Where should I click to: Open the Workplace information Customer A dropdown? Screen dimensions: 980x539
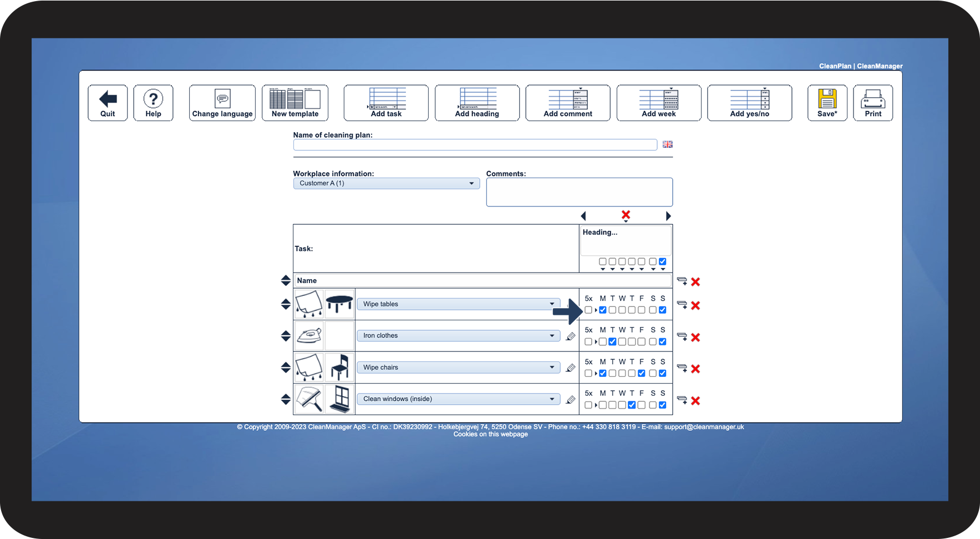pyautogui.click(x=387, y=183)
